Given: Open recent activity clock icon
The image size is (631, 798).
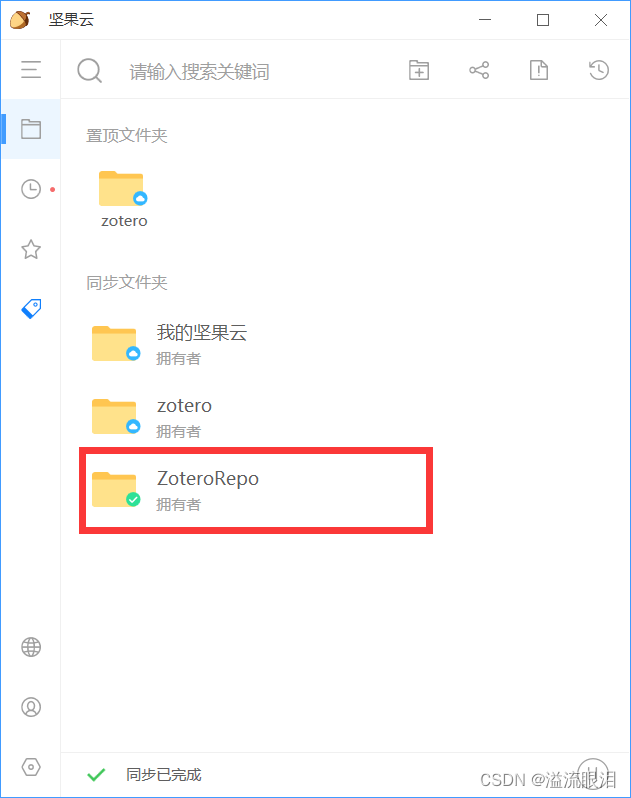Looking at the screenshot, I should click(31, 189).
